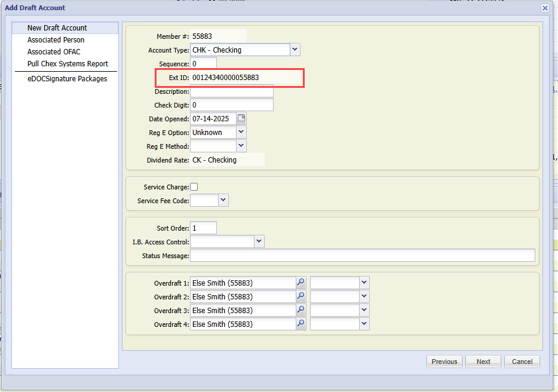This screenshot has width=558, height=392.
Task: Launch the Overdraft 3 member search
Action: coord(301,310)
